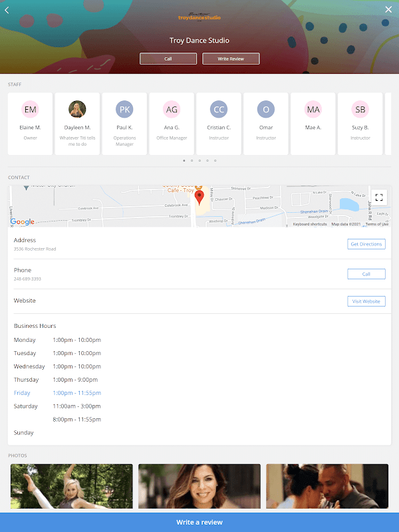Go back using the left chevron arrow

pyautogui.click(x=7, y=10)
